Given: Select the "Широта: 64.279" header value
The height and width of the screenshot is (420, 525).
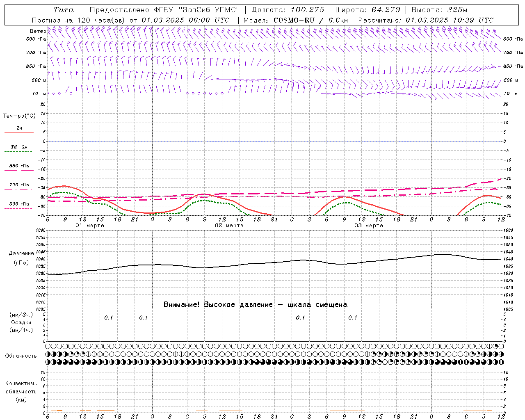Looking at the screenshot, I should coord(368,10).
